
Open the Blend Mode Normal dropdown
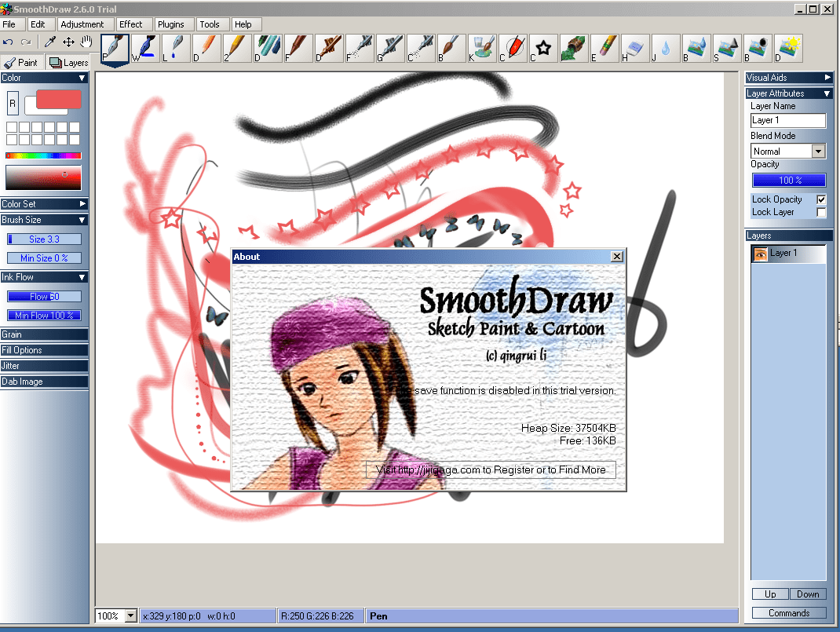point(818,151)
